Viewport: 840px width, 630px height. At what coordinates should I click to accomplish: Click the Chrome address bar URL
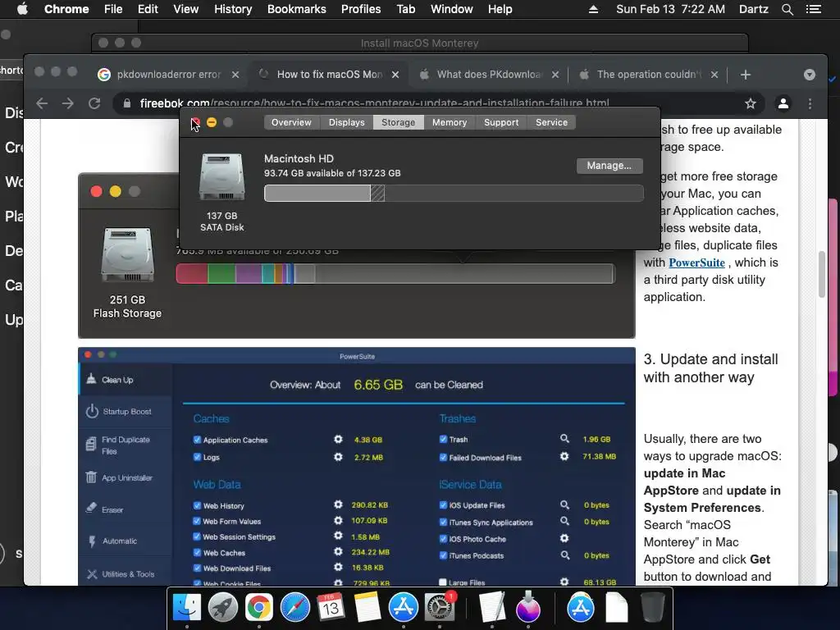(x=374, y=103)
